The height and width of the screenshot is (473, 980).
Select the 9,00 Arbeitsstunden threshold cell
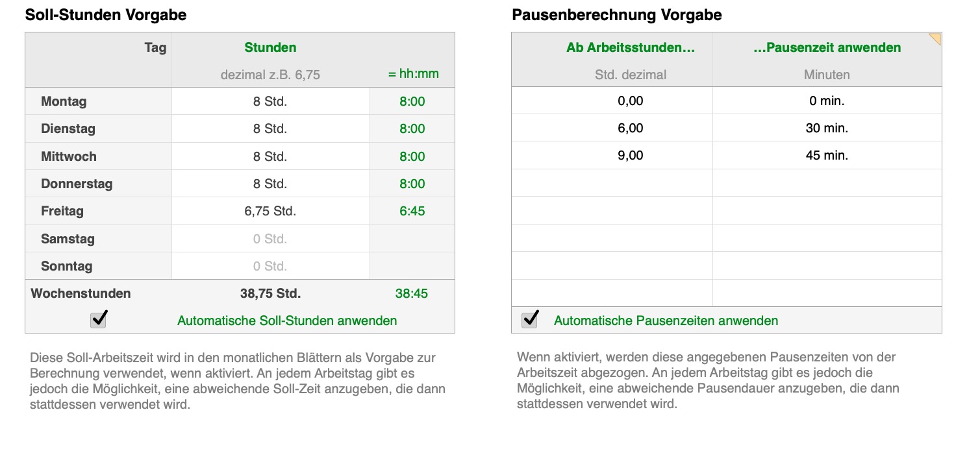631,156
